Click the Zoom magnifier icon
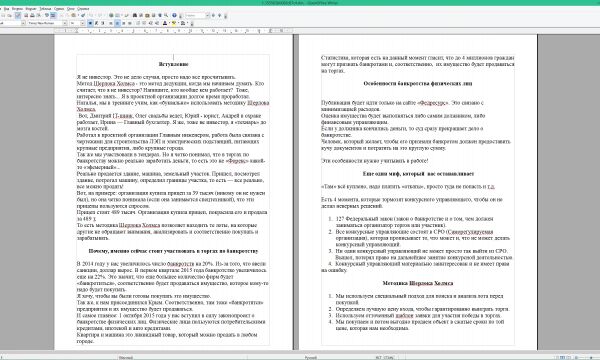The width and height of the screenshot is (600, 360). (x=166, y=15)
